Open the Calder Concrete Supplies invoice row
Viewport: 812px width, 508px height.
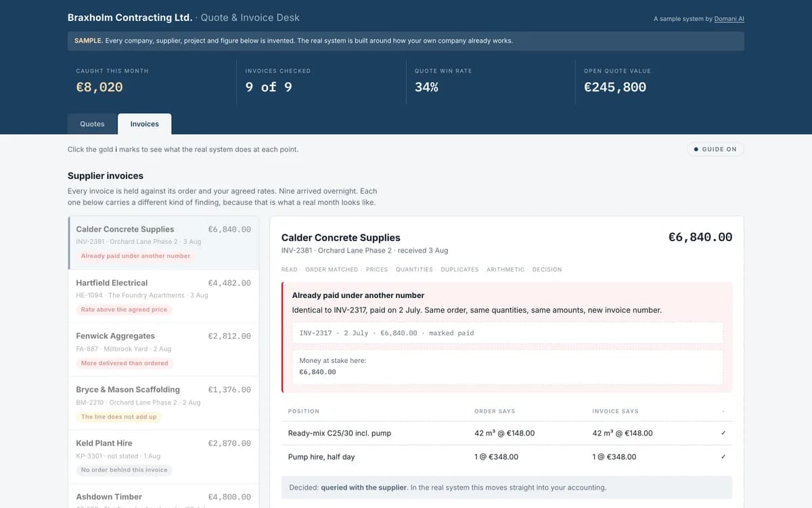(163, 242)
